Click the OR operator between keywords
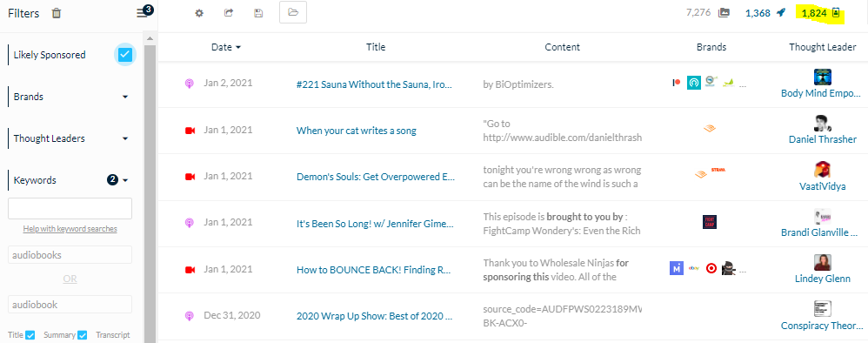This screenshot has width=868, height=343. click(x=70, y=279)
